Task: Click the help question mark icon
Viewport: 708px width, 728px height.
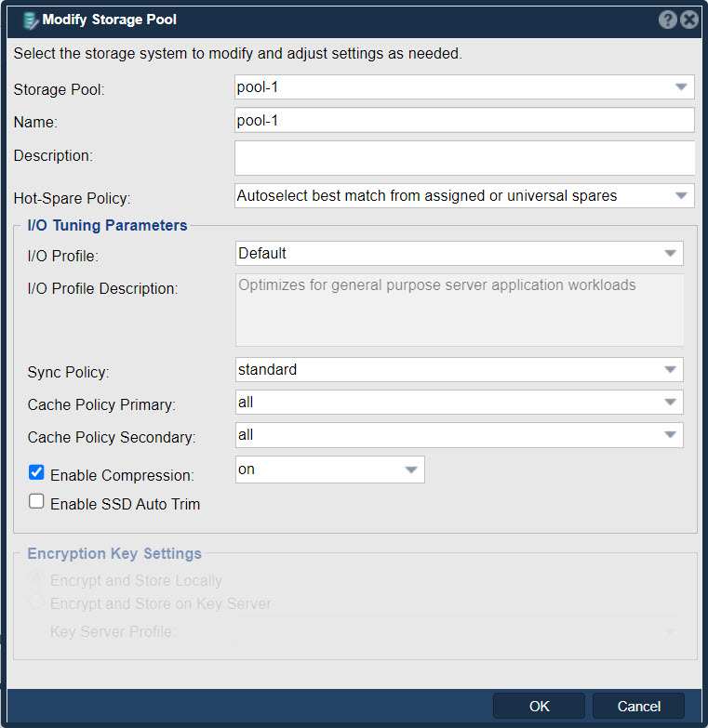Action: tap(667, 20)
